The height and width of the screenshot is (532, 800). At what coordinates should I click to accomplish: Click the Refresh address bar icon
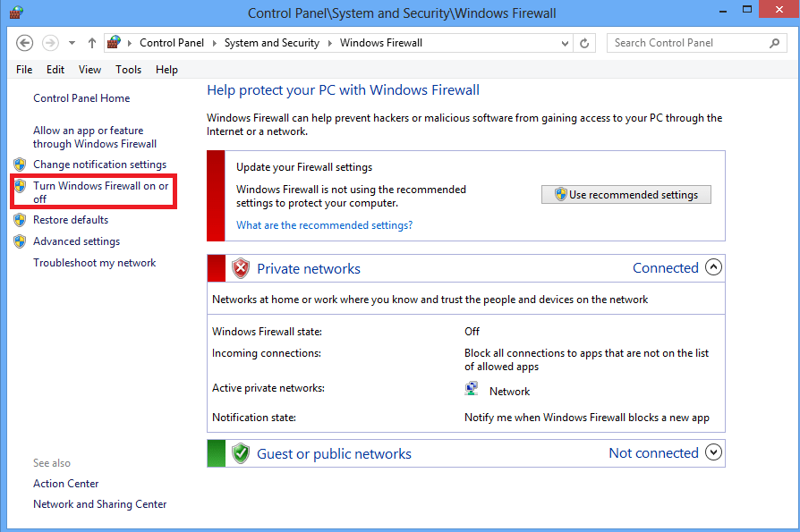585,43
